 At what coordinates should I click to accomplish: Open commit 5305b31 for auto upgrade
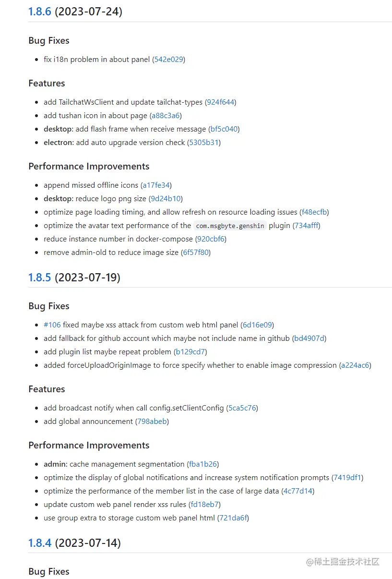point(204,143)
